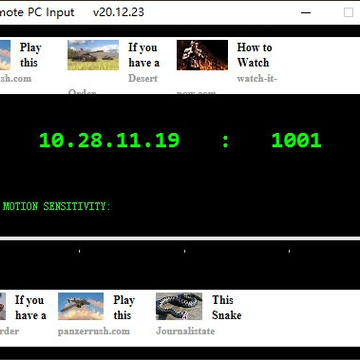Viewport: 360px width, 360px height.
Task: Minimize the Remote PC Input window
Action: coord(306,13)
